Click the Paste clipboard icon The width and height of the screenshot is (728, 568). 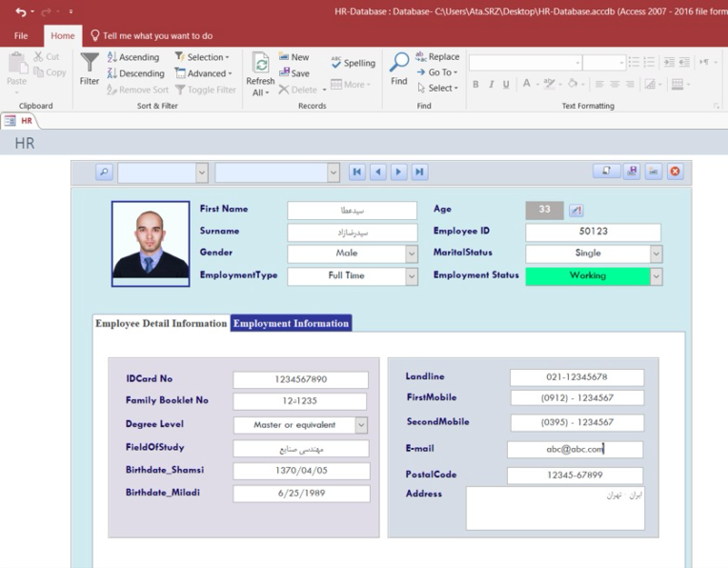tap(18, 64)
